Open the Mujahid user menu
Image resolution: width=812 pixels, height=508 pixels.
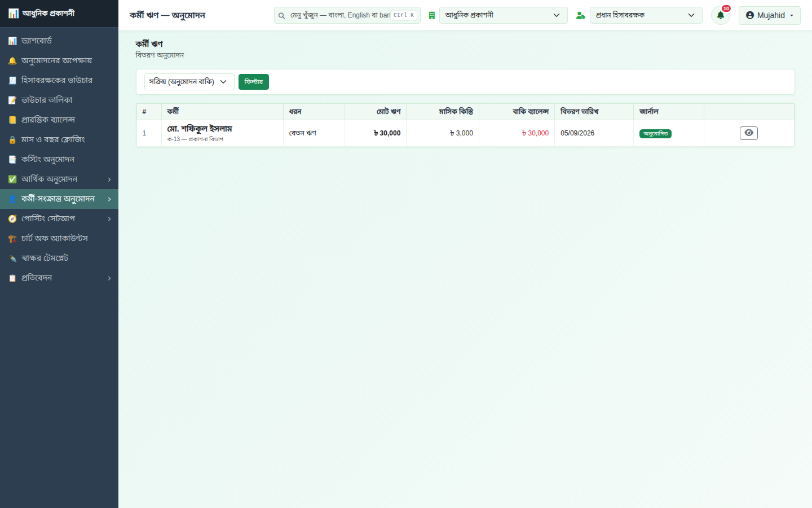(x=770, y=15)
